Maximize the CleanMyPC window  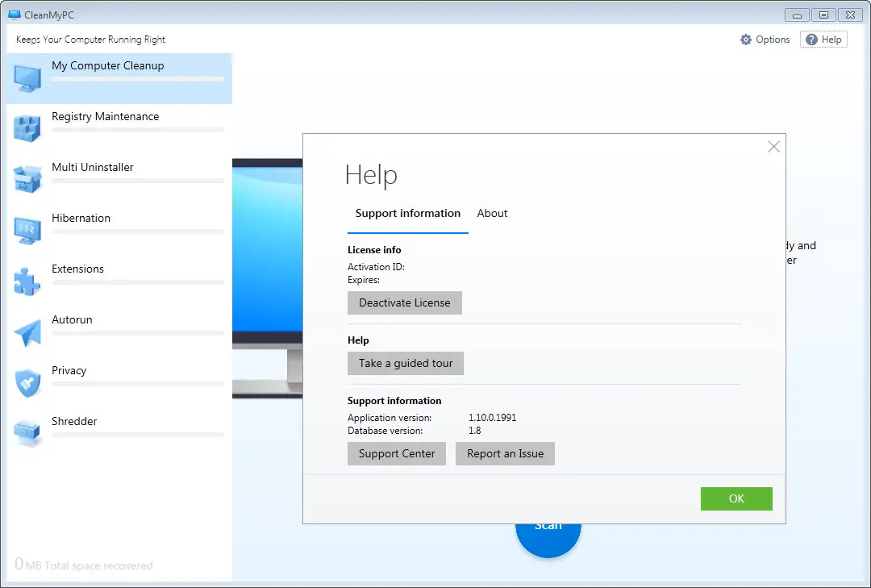[823, 15]
